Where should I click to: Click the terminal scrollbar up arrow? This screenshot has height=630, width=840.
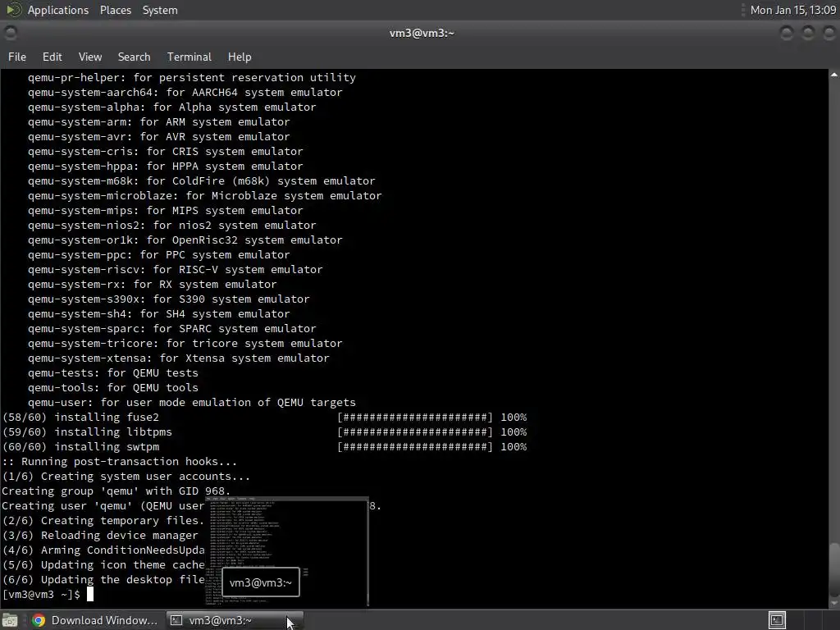coord(834,75)
